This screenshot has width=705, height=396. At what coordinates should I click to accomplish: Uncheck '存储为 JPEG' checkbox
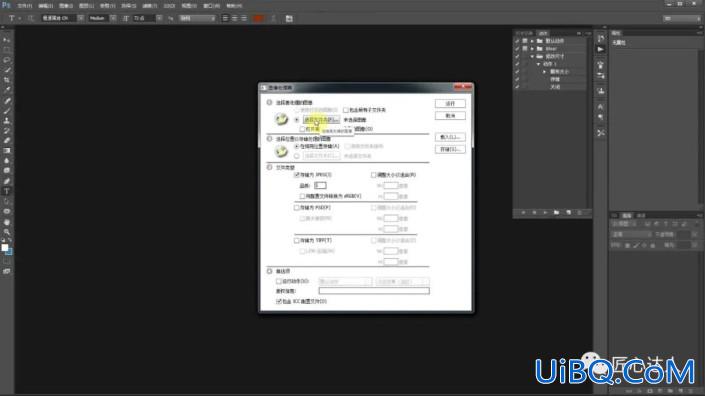pos(297,175)
